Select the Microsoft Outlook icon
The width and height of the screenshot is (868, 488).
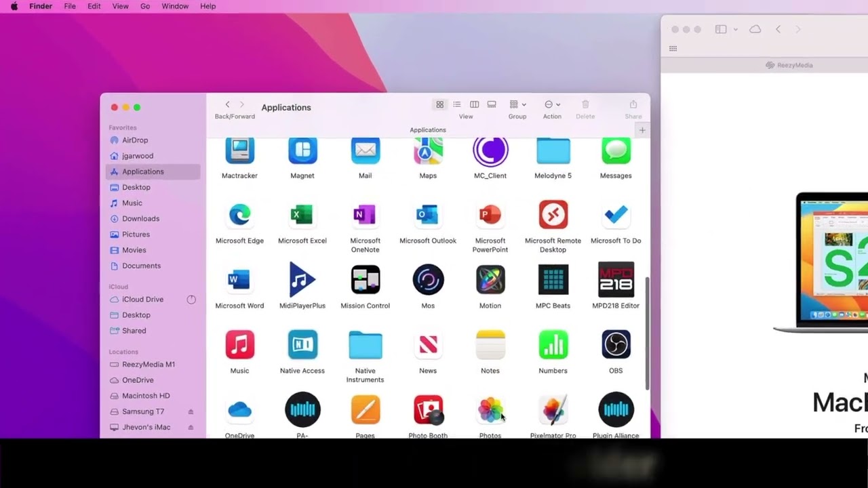click(428, 215)
